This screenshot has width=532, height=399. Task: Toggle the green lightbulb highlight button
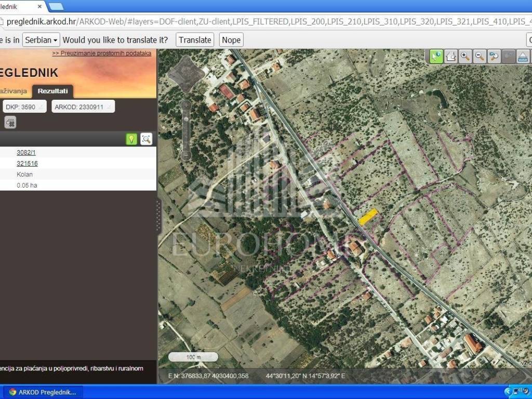[x=132, y=139]
